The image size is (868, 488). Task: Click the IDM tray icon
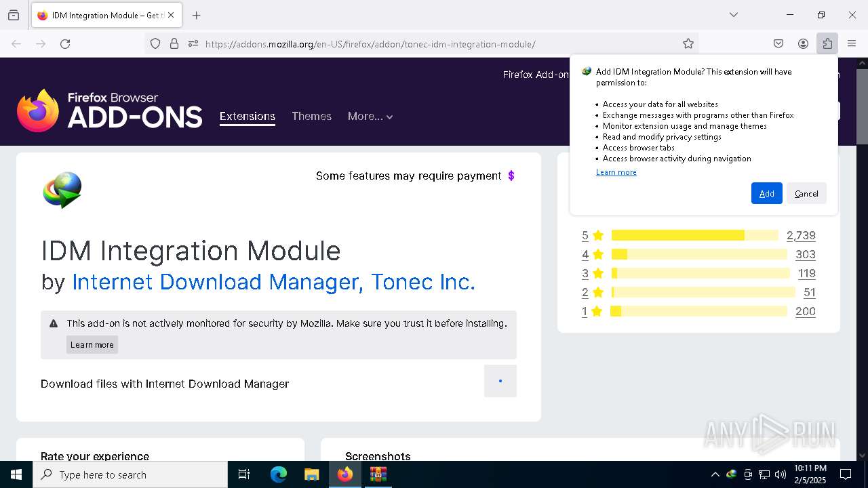tap(731, 474)
